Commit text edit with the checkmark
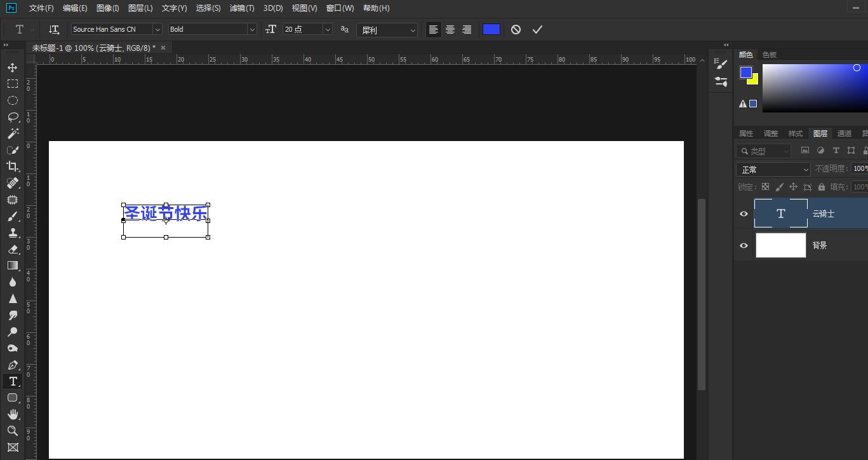The height and width of the screenshot is (460, 868). click(537, 29)
